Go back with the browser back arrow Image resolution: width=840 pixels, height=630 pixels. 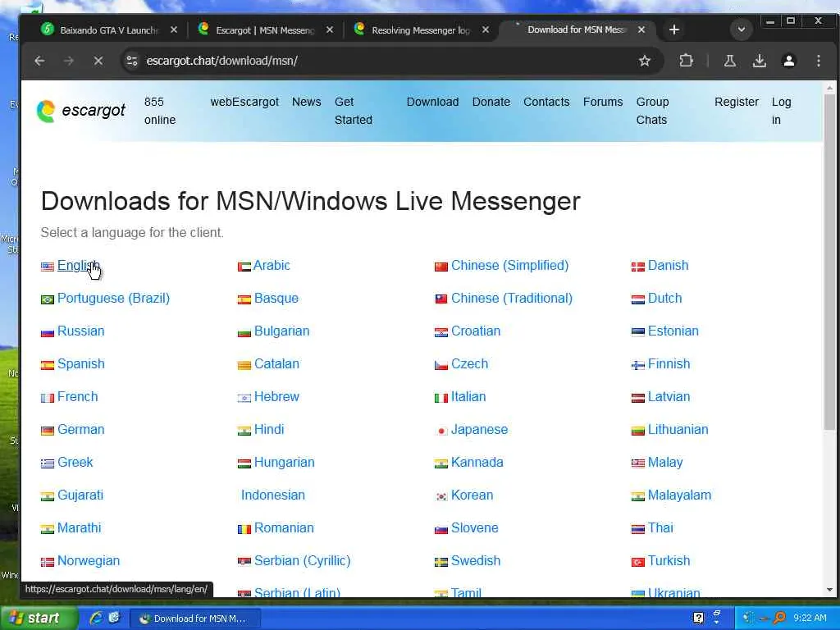point(39,61)
